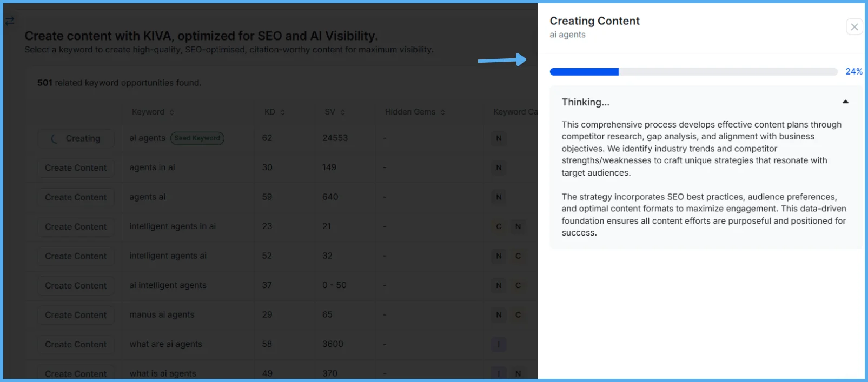Collapse the Thinking section arrow
The height and width of the screenshot is (382, 868).
(845, 102)
